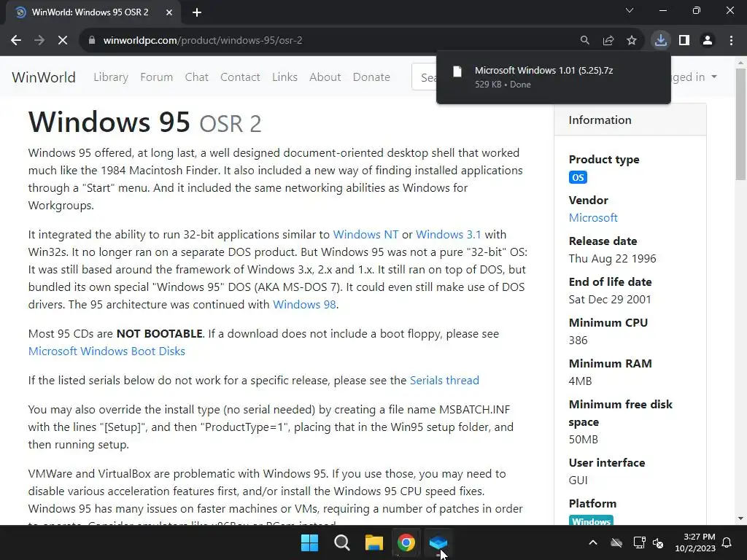Viewport: 747px width, 560px height.
Task: Stop loading the page
Action: pyautogui.click(x=63, y=41)
